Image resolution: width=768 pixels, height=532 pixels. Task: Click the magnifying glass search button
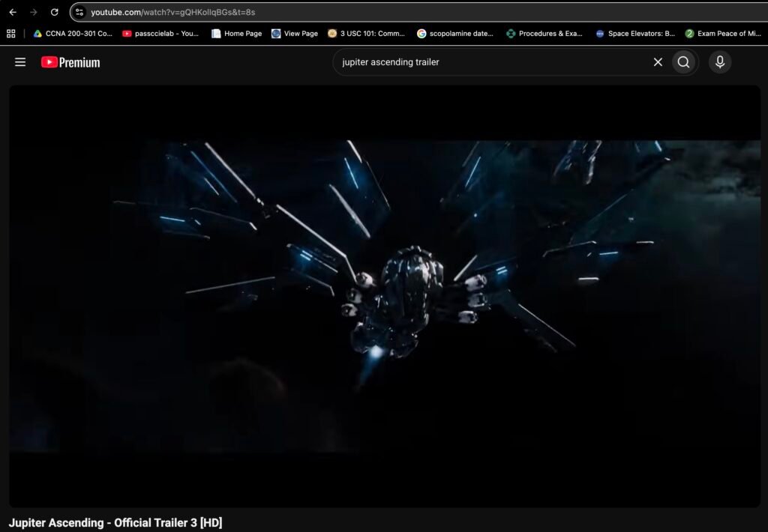coord(684,62)
